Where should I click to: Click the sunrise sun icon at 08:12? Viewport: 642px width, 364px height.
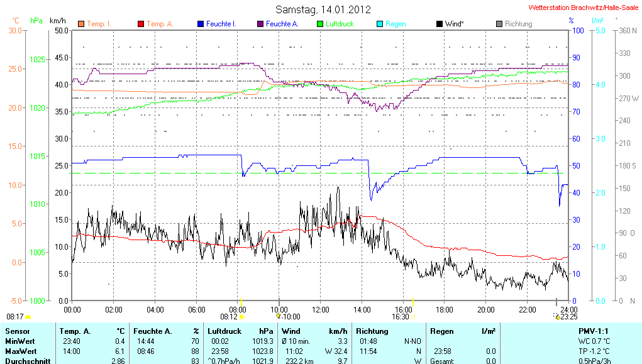241,317
